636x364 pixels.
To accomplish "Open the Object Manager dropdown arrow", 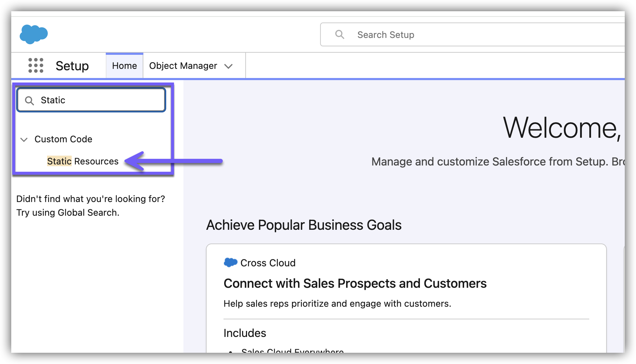I will coord(228,66).
